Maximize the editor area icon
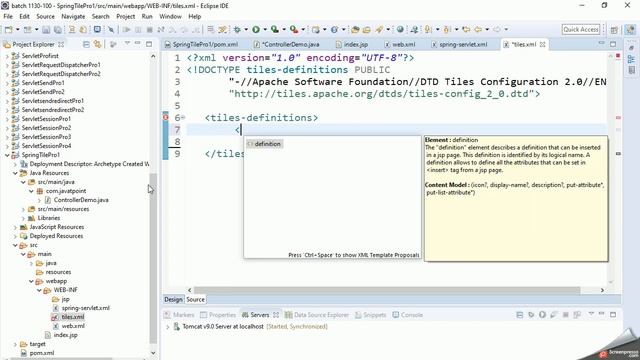640x360 pixels. coord(613,44)
